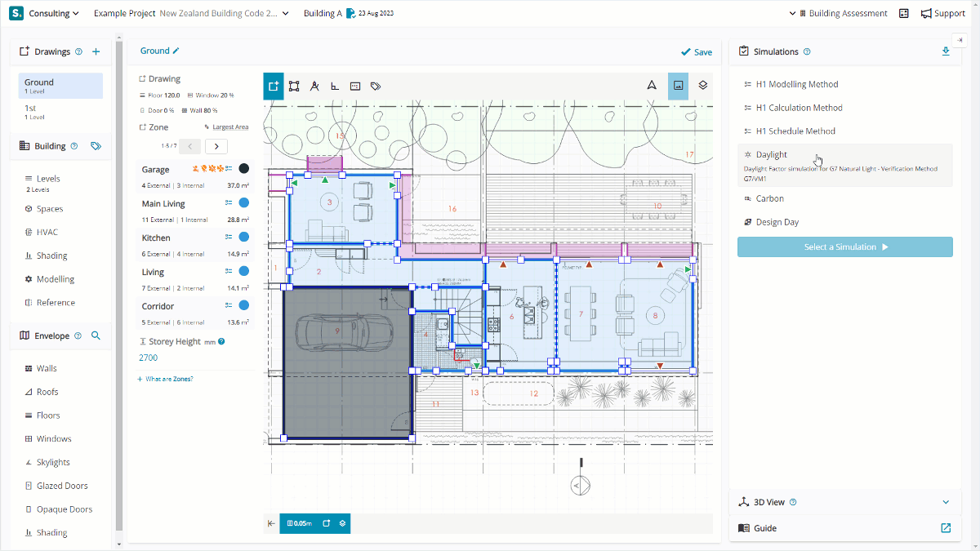
Task: Click the Corridor zone blue color dot
Action: [243, 305]
